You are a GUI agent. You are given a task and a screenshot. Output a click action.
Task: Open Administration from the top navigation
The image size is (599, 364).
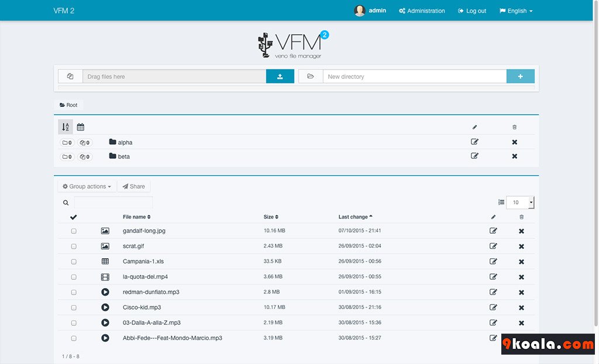[422, 11]
